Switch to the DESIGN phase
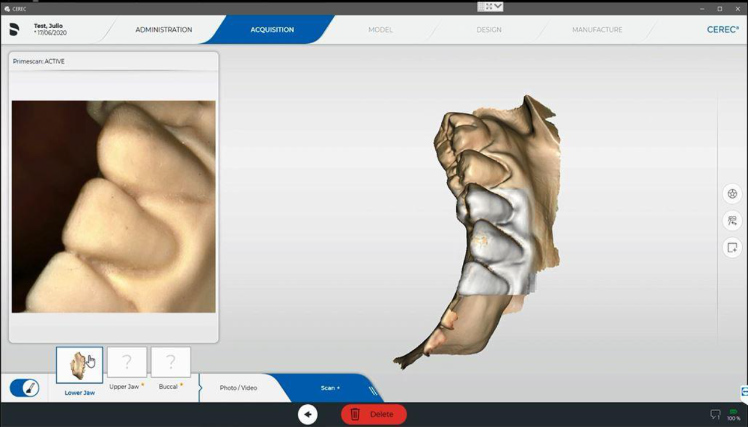The image size is (748, 427). pos(488,30)
